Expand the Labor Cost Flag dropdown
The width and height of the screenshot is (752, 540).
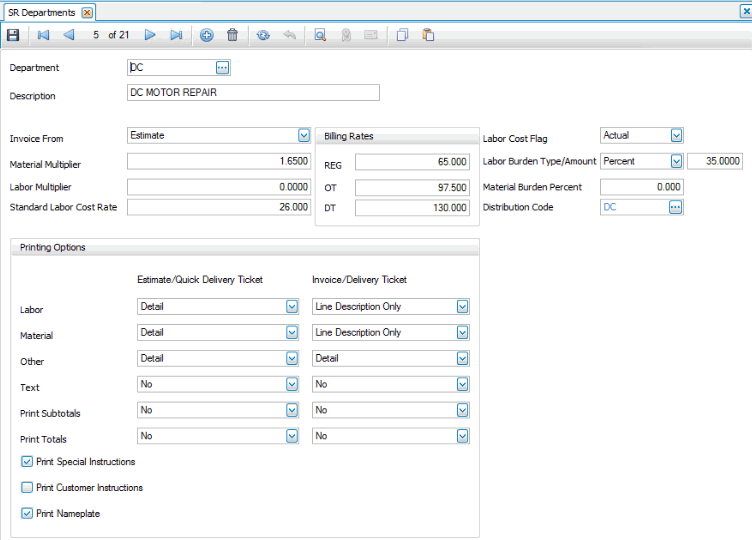pyautogui.click(x=676, y=135)
